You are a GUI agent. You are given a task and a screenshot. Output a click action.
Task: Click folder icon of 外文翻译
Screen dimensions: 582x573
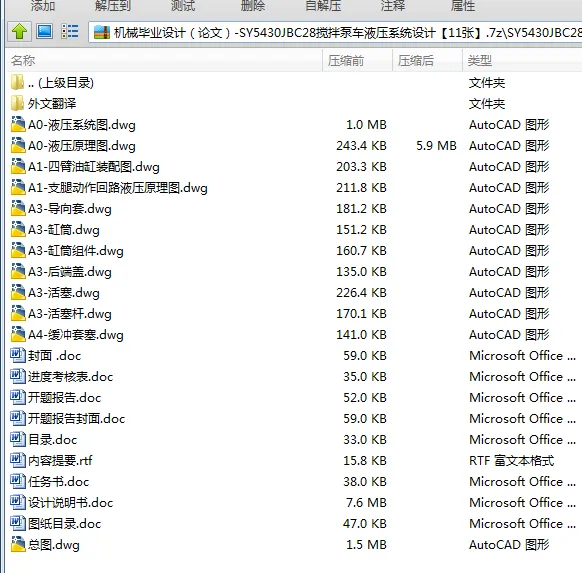[x=17, y=104]
